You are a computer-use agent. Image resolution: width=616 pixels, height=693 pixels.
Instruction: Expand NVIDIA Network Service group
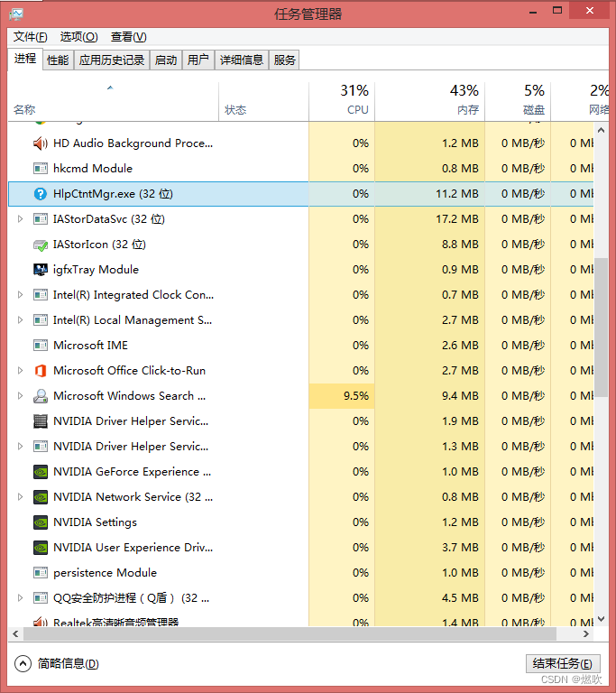click(20, 497)
